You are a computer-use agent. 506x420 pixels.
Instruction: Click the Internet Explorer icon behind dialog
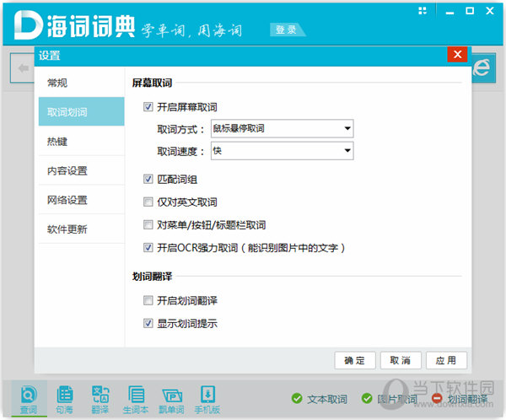(482, 67)
